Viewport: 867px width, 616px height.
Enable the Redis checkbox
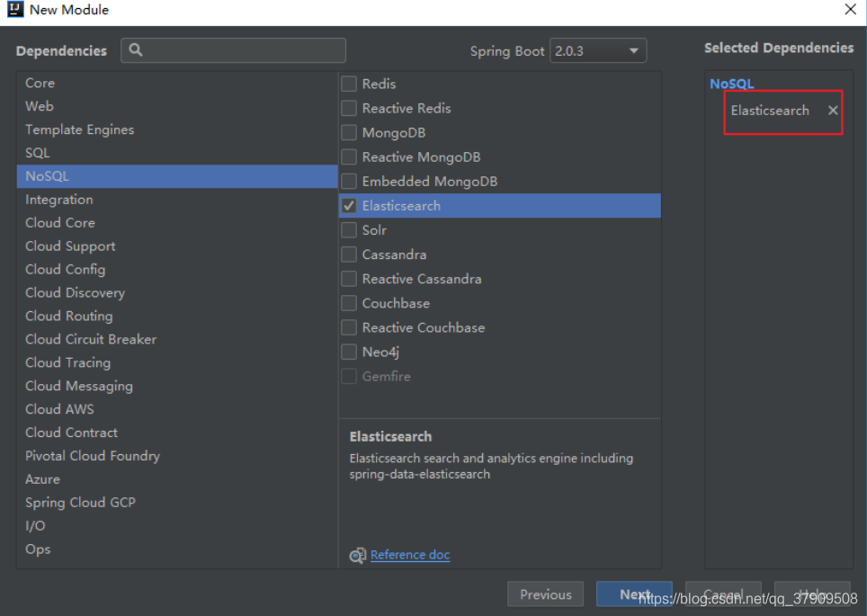[x=349, y=84]
